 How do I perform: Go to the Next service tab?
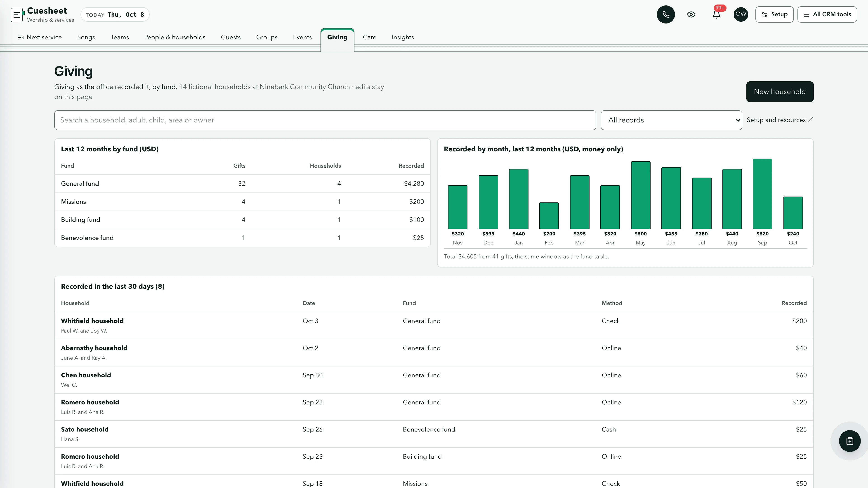point(40,37)
